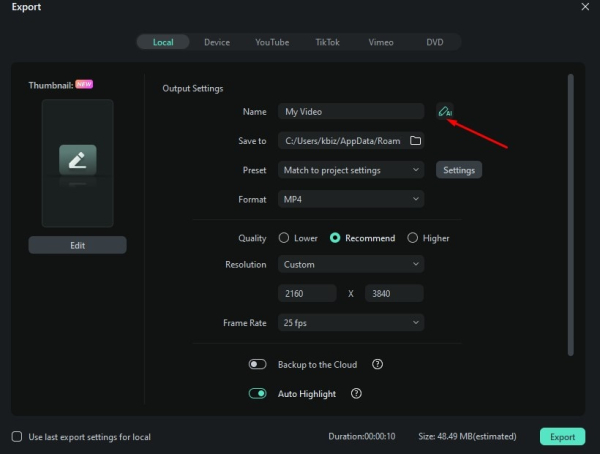Select the Lower quality option
Screen dimensions: 600x454
[284, 238]
